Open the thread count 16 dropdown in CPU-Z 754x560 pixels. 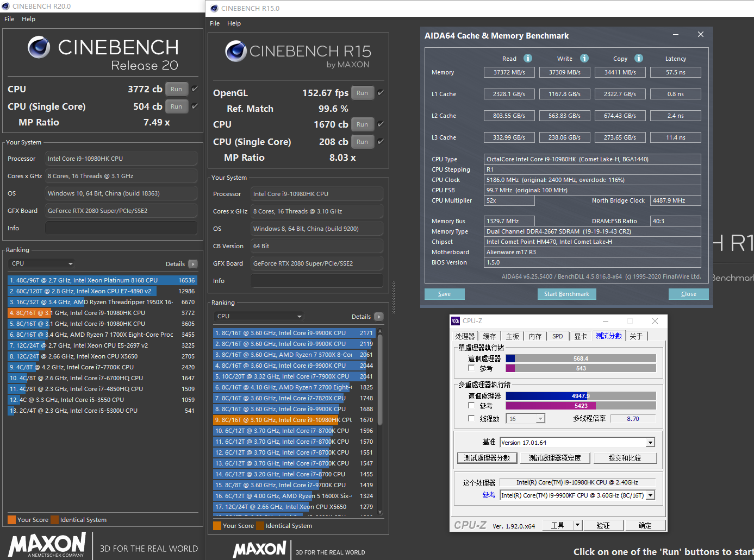coord(525,419)
